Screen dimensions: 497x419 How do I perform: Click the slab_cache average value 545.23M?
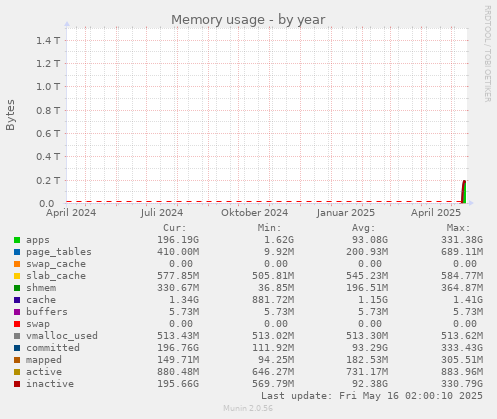[367, 276]
